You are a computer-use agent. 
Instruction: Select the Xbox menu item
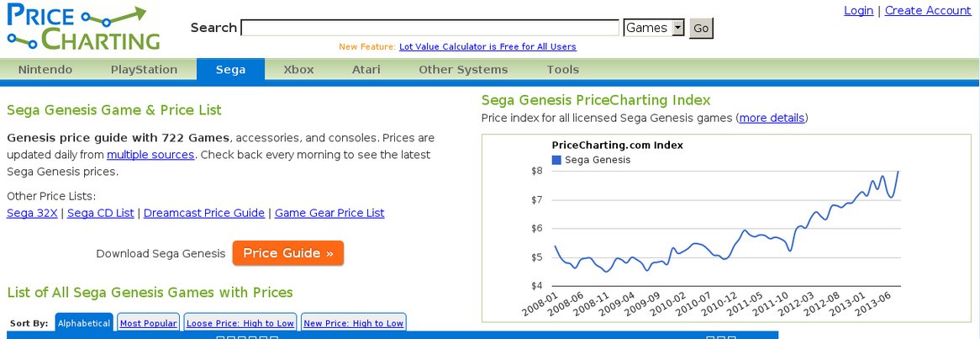[298, 70]
